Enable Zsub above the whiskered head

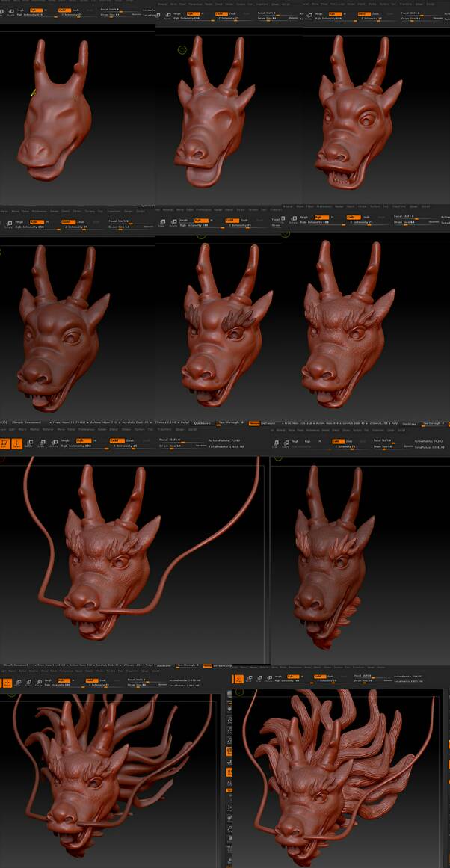coord(131,440)
